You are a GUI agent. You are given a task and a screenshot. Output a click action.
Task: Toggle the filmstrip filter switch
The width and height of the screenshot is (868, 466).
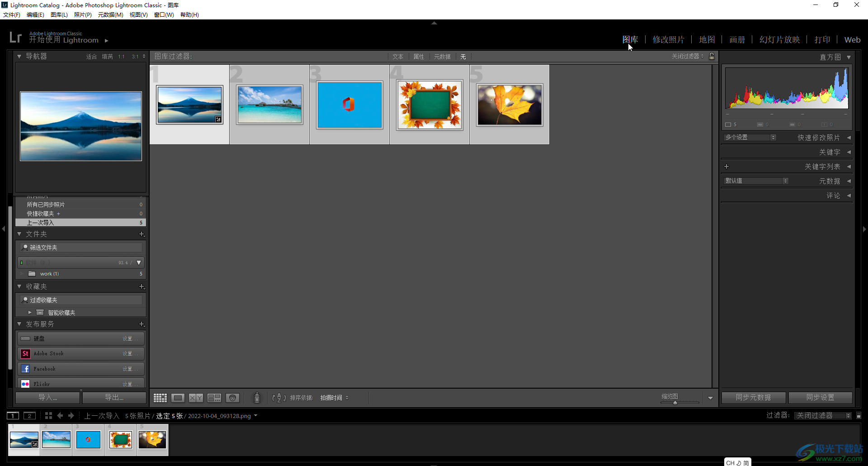tap(859, 415)
